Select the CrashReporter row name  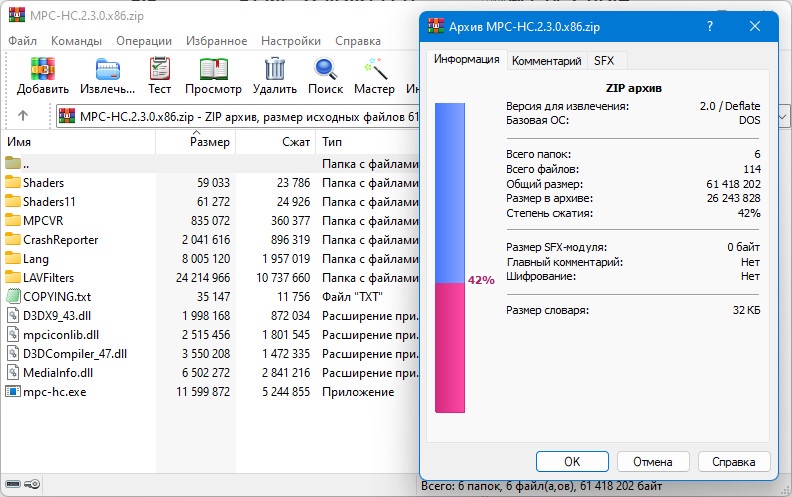61,239
